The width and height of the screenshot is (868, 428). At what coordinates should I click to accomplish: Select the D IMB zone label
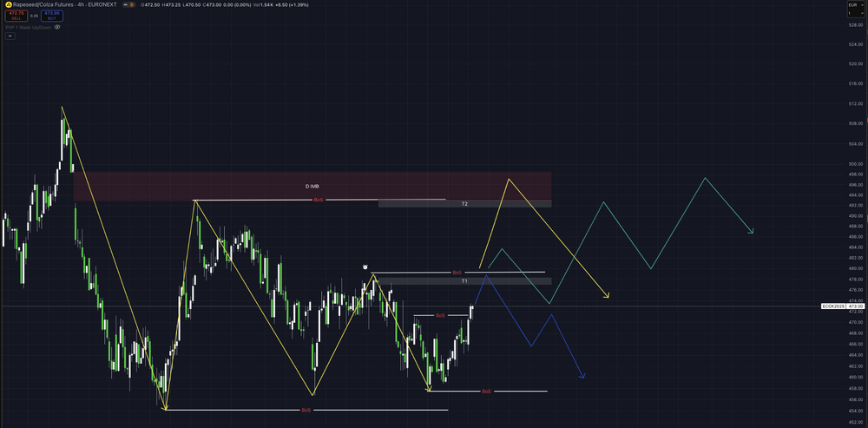[312, 187]
